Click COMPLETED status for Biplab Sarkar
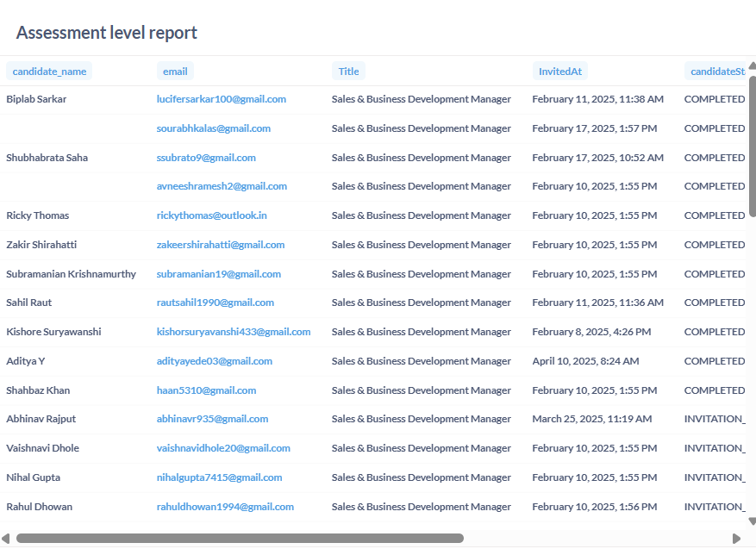The image size is (756, 549). [715, 99]
